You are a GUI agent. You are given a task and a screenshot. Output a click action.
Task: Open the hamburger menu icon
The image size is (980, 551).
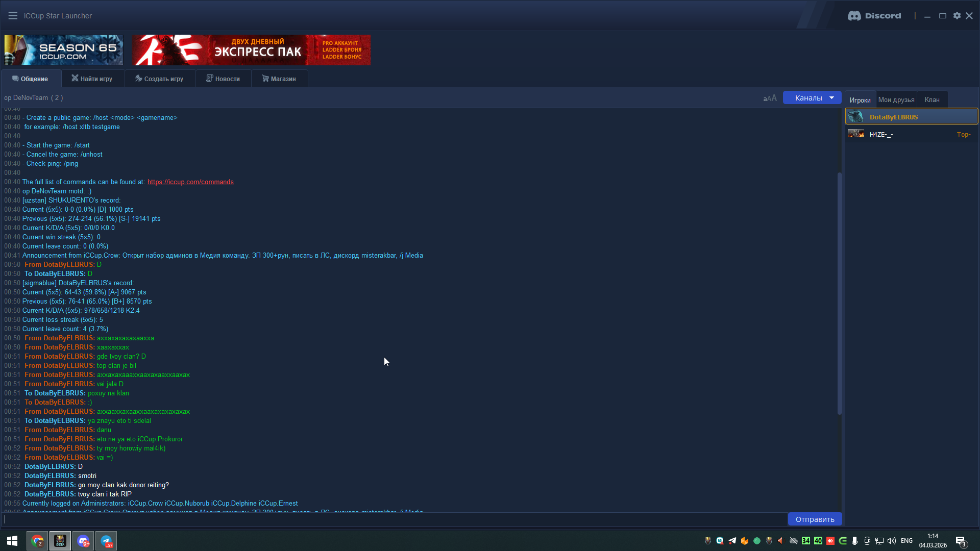tap(13, 16)
